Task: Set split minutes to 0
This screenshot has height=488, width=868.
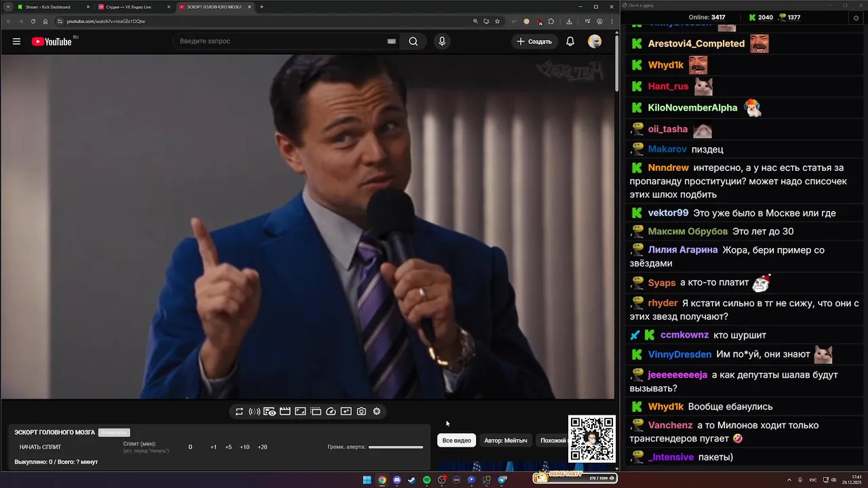Action: tap(190, 447)
